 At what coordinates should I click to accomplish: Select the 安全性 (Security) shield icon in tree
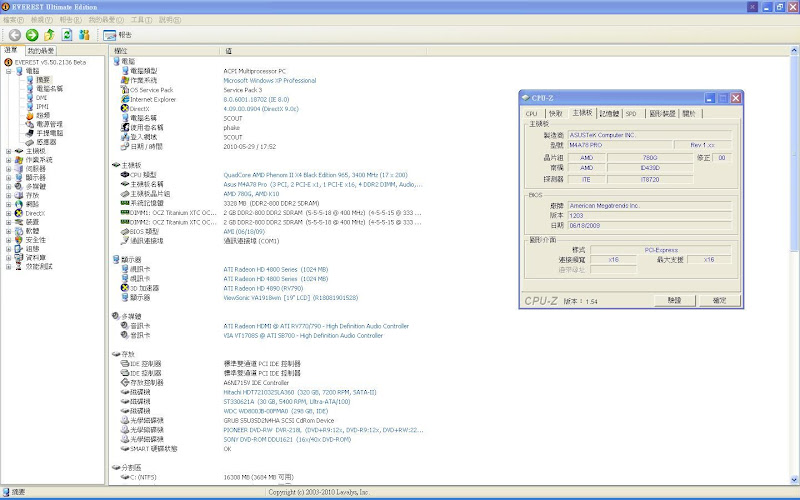19,240
